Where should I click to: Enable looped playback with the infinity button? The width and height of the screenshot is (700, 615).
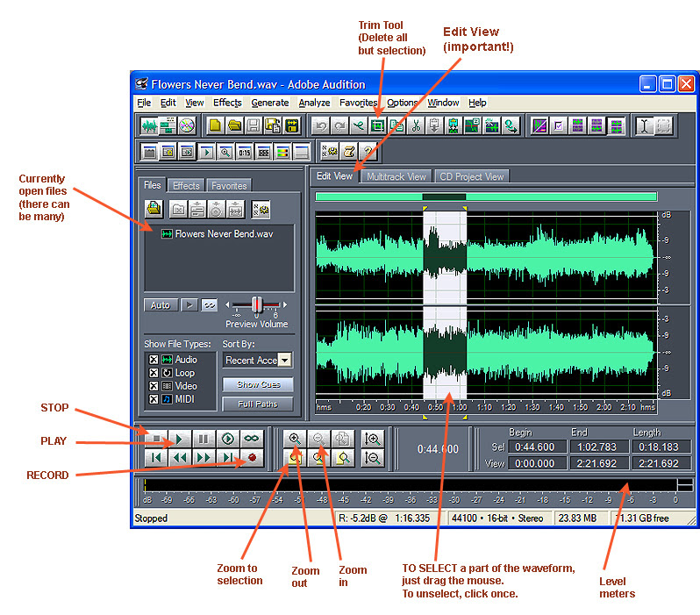[252, 439]
